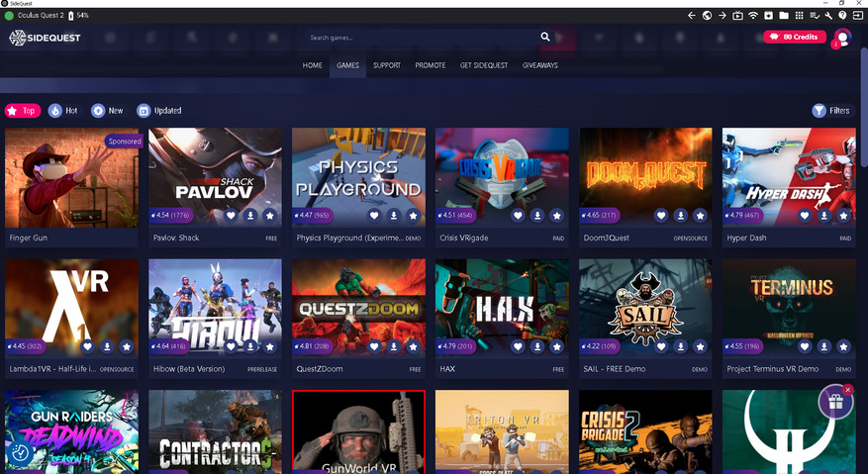Open GET SIDEQUEST menu item
This screenshot has width=868, height=474.
(484, 65)
